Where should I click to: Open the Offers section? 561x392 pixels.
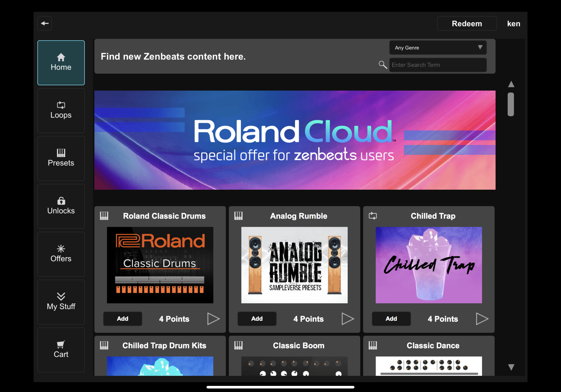pos(61,255)
